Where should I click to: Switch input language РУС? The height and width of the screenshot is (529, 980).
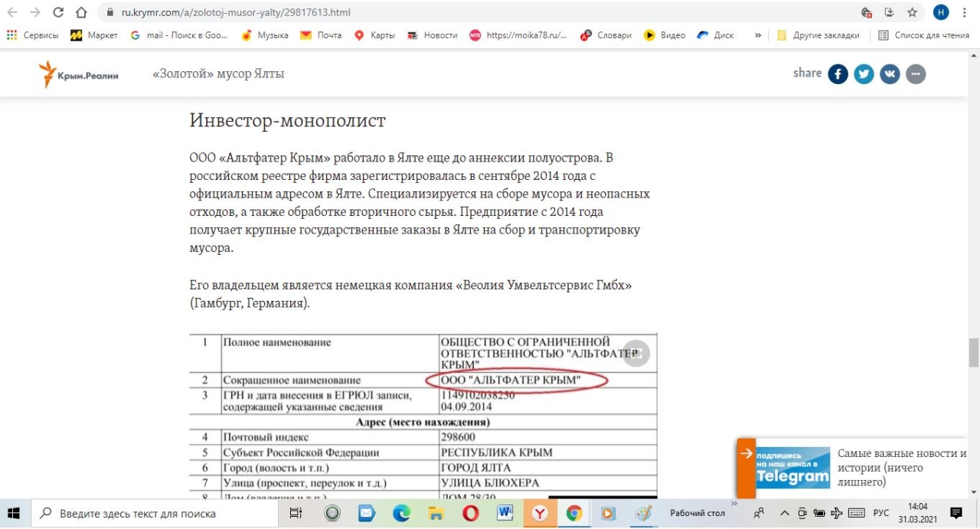[x=881, y=514]
